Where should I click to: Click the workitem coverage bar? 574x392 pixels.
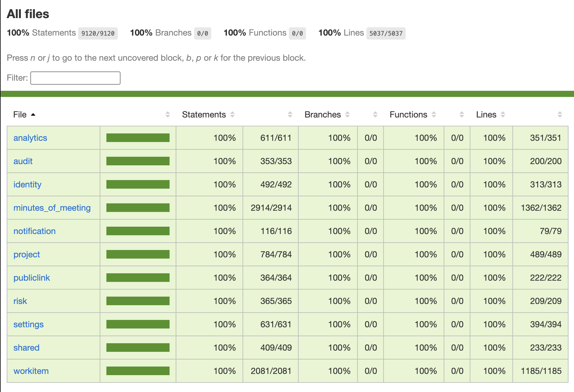(x=138, y=371)
